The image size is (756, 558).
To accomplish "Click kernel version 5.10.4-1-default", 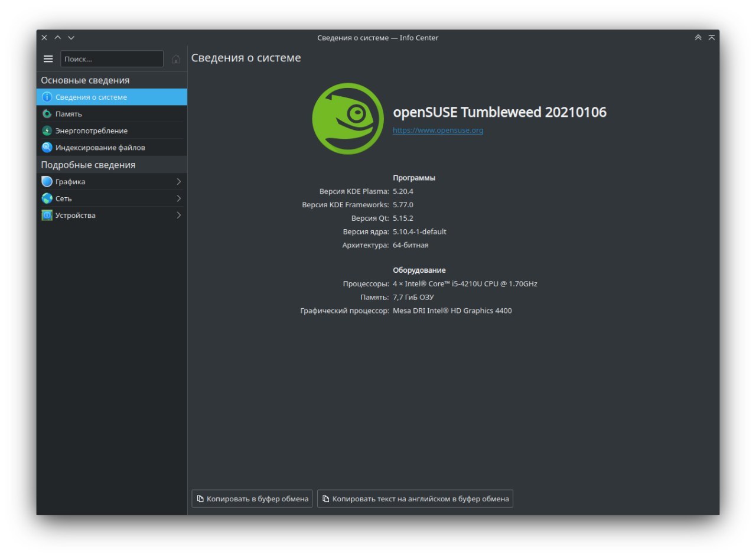I will tap(419, 231).
